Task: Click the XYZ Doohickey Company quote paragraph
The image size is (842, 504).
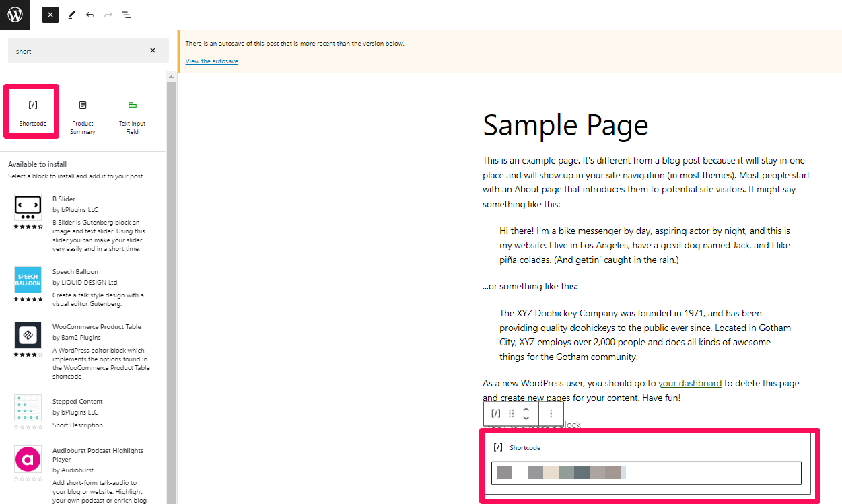Action: click(645, 334)
